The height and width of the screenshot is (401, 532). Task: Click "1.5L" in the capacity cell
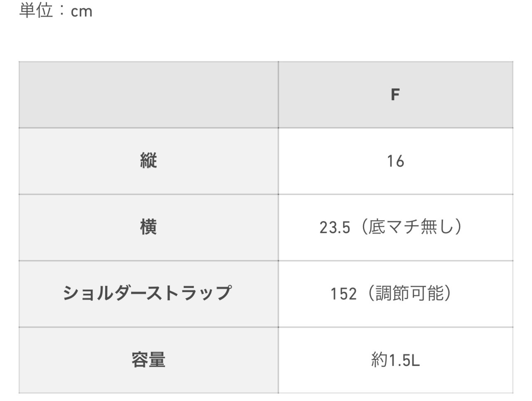(404, 360)
